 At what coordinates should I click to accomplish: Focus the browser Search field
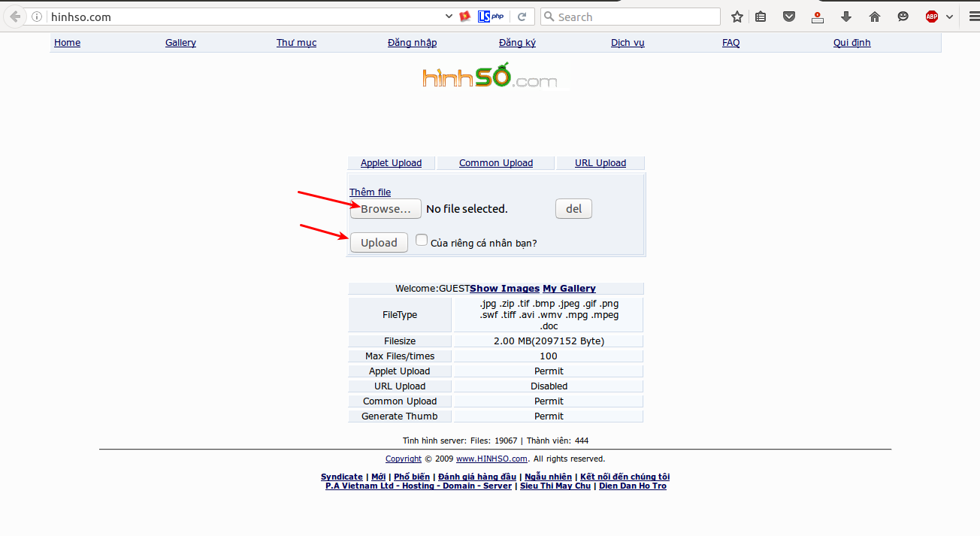(631, 17)
